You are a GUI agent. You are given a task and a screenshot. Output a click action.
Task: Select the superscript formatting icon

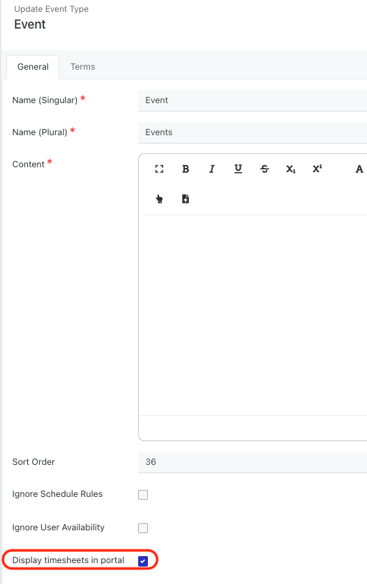click(x=317, y=169)
